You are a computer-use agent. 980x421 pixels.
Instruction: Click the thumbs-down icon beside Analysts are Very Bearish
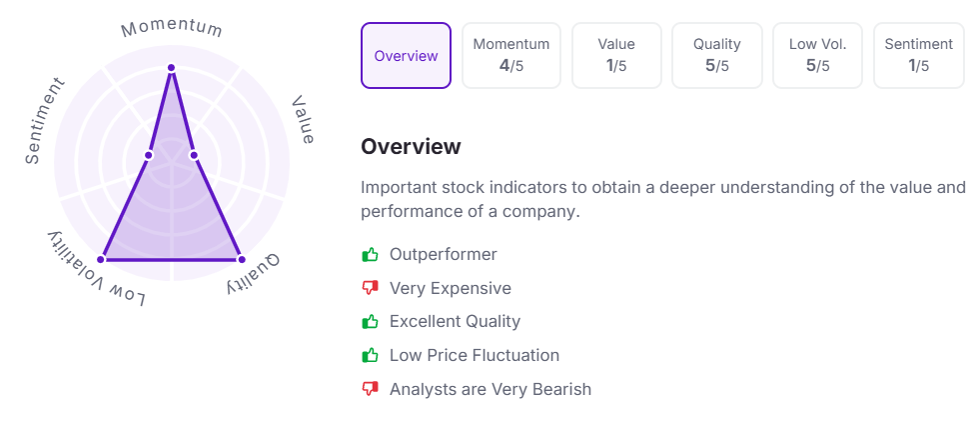tap(370, 389)
